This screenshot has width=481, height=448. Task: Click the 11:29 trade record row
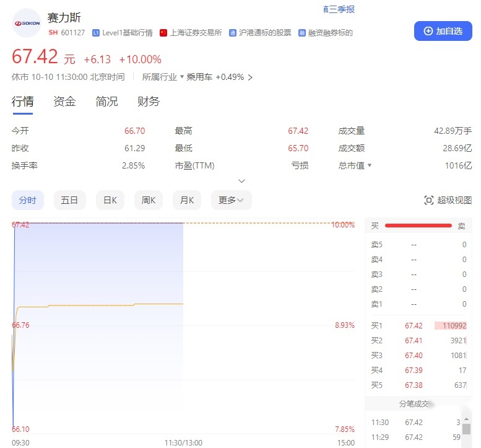pos(415,437)
